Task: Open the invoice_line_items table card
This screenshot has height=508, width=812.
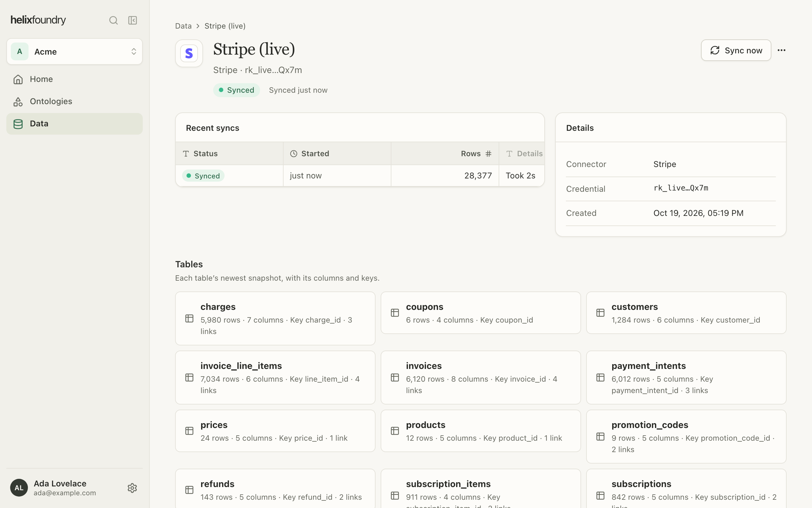Action: (275, 377)
